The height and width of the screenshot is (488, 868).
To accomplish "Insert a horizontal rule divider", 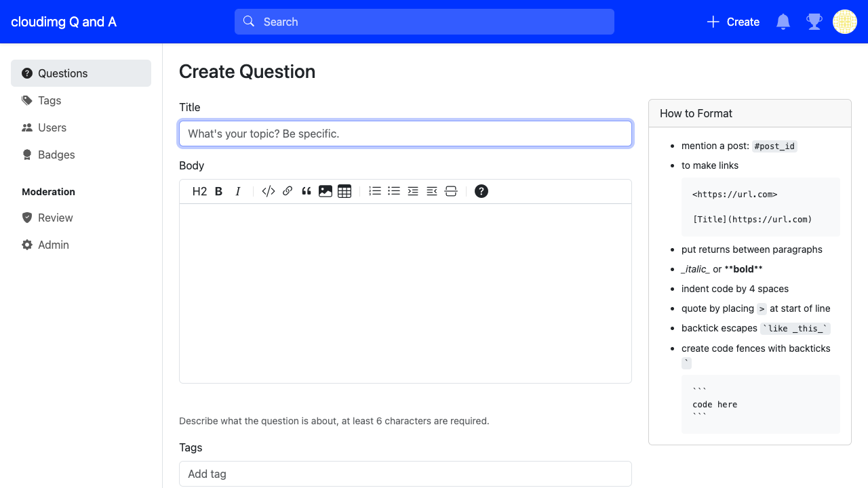I will click(x=451, y=191).
